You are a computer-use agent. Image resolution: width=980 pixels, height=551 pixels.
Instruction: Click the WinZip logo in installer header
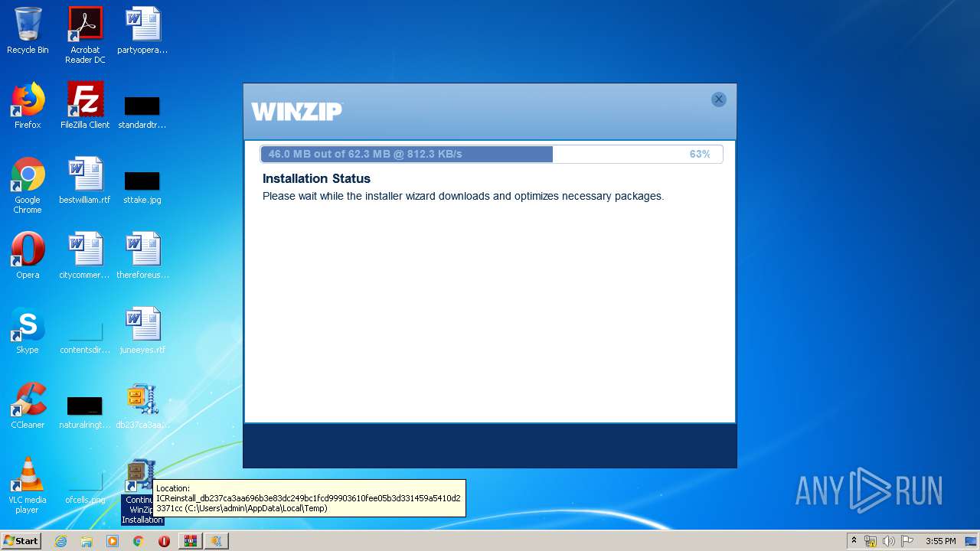click(297, 111)
